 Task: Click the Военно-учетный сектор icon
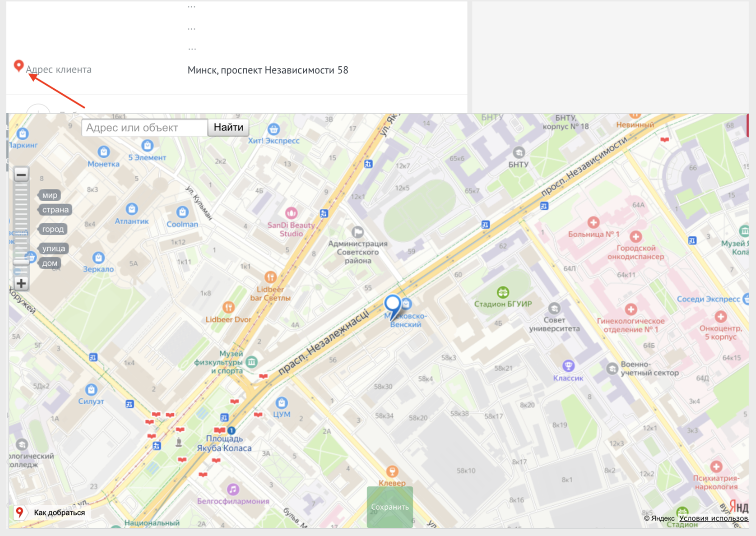pyautogui.click(x=612, y=369)
